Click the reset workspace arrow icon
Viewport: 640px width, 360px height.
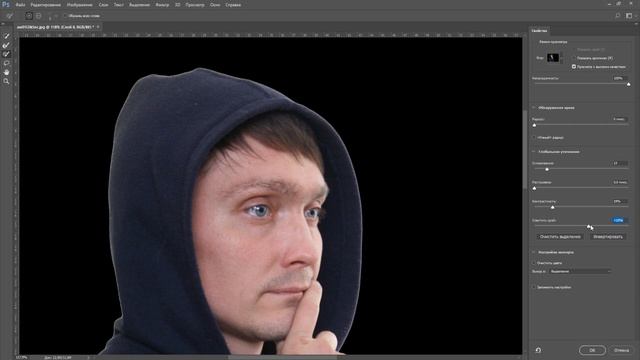538,350
